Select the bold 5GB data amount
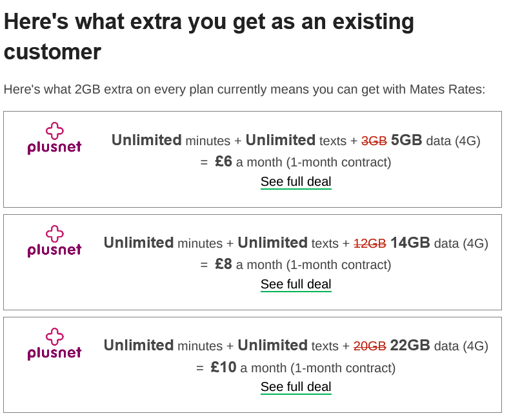 click(406, 140)
